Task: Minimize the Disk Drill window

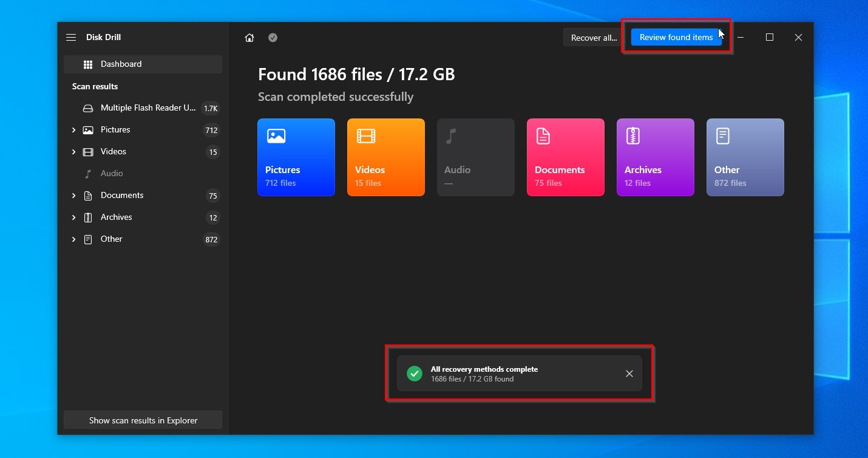Action: pos(741,38)
